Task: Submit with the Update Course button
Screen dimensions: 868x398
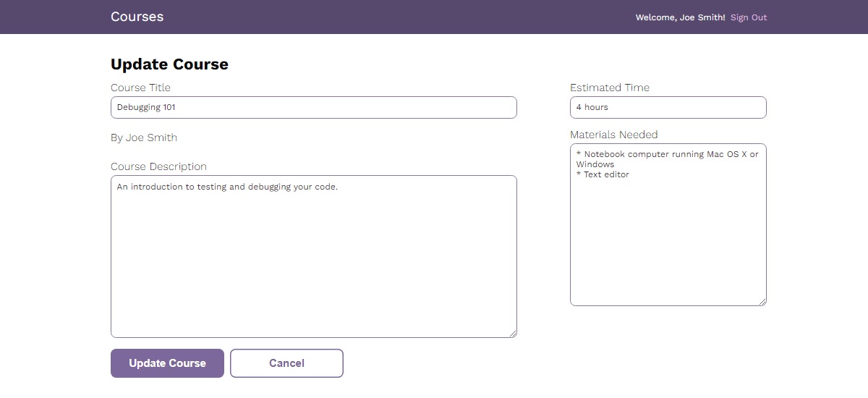Action: [167, 363]
